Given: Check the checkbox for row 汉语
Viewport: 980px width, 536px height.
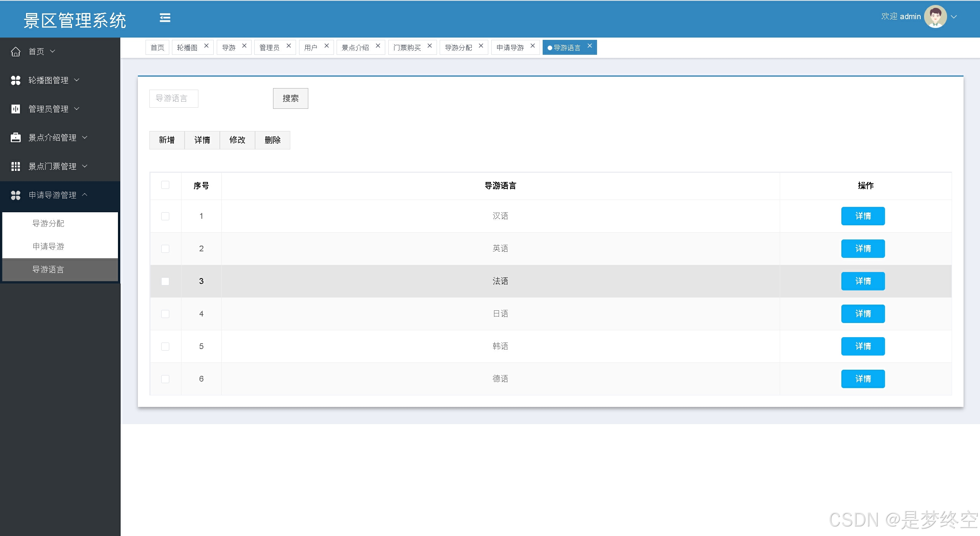Looking at the screenshot, I should [165, 216].
